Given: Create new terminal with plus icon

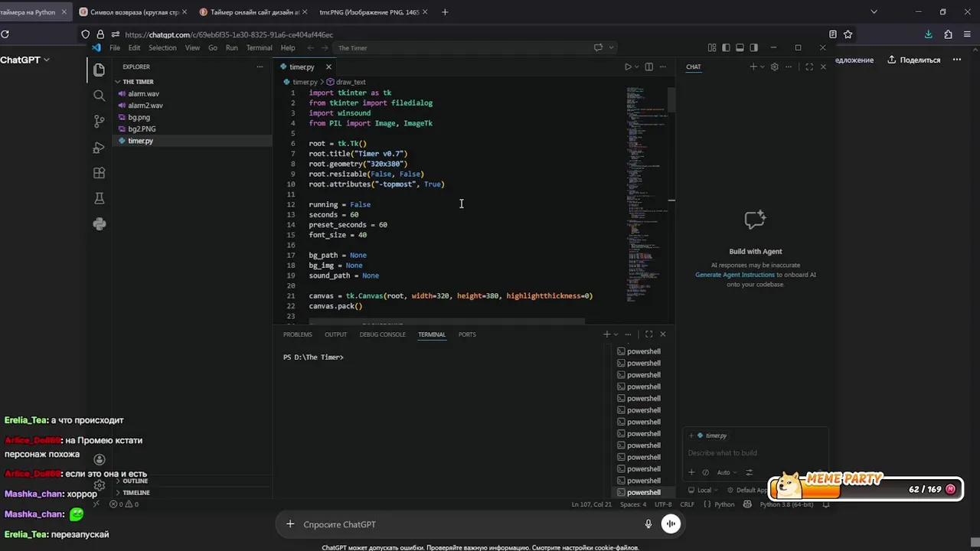Looking at the screenshot, I should (606, 334).
